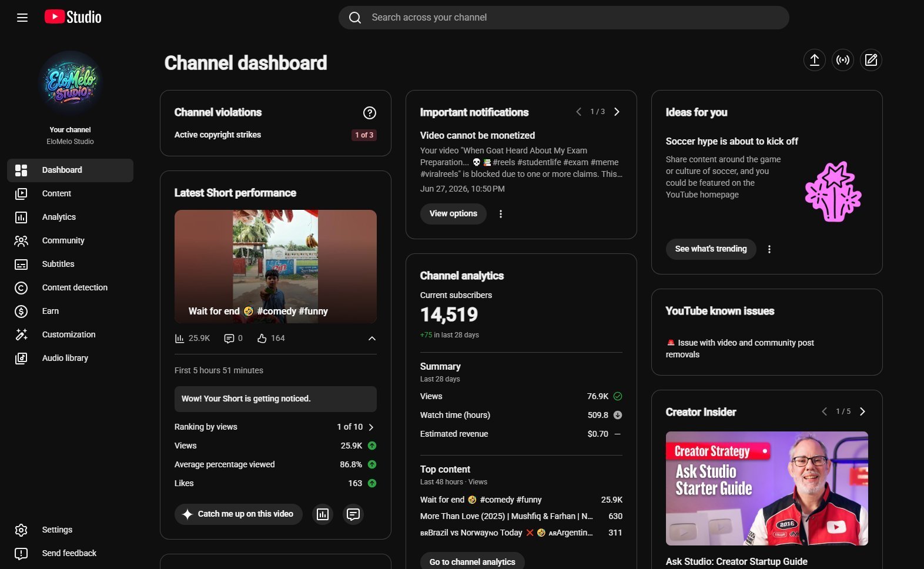Open Audio library in the sidebar
The image size is (924, 569).
point(70,358)
